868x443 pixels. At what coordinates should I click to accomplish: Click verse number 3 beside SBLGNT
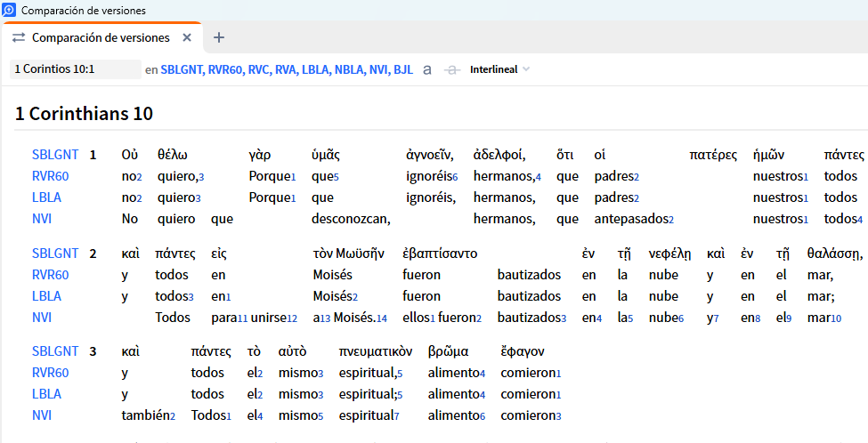click(x=93, y=351)
